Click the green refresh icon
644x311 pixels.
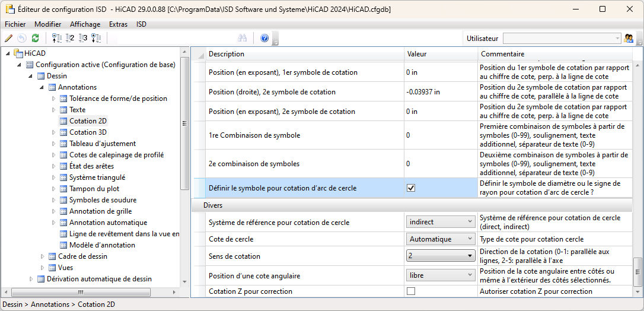pyautogui.click(x=36, y=38)
